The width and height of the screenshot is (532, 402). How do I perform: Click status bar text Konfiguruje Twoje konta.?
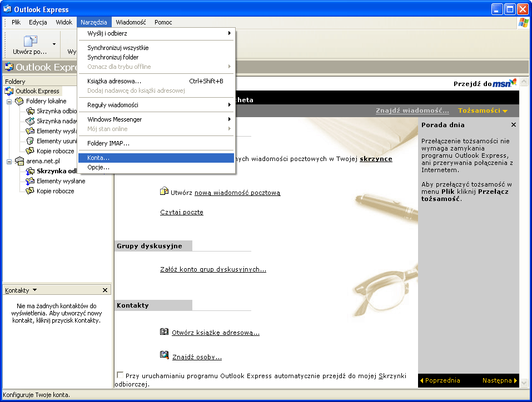36,395
